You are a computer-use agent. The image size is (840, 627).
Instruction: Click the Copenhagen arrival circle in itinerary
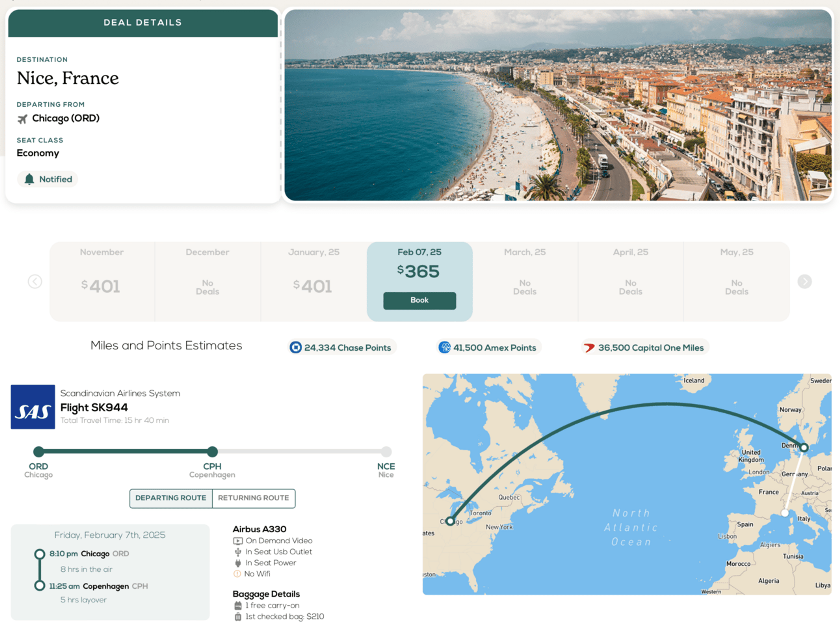tap(39, 586)
